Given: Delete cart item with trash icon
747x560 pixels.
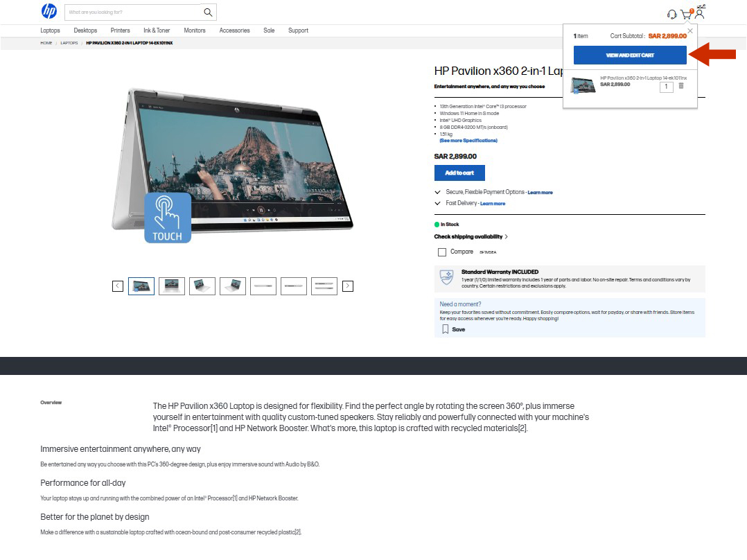Looking at the screenshot, I should coord(681,86).
